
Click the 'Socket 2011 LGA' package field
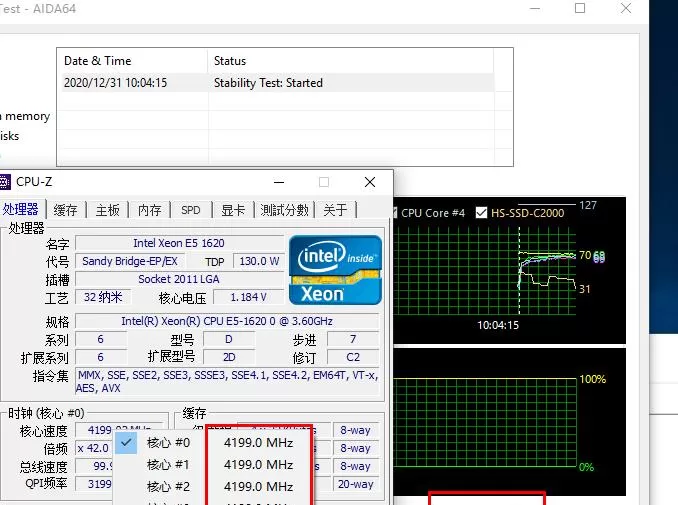(x=179, y=279)
